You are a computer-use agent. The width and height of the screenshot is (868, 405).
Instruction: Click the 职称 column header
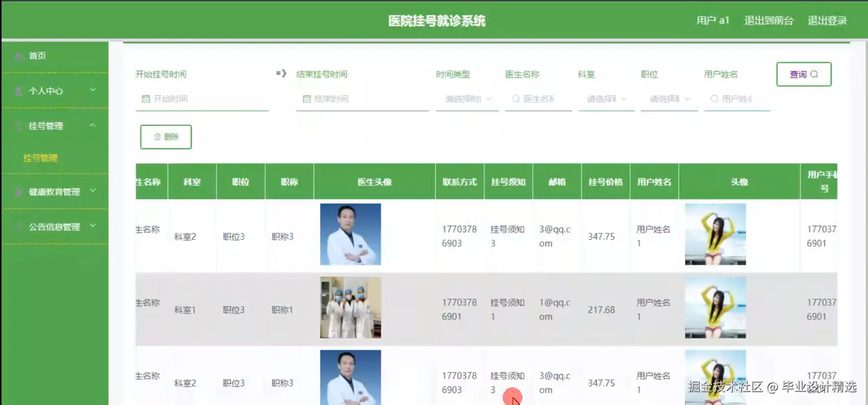tap(290, 182)
